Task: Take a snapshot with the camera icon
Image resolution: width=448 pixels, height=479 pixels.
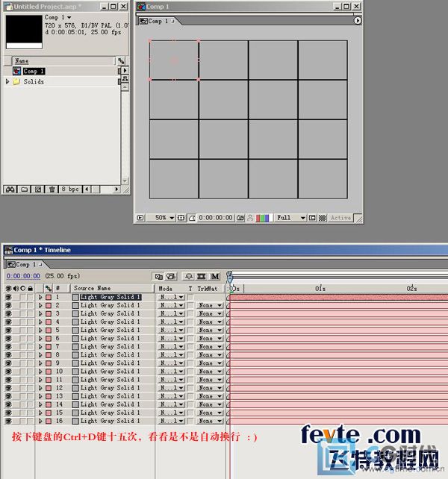Action: click(x=240, y=218)
